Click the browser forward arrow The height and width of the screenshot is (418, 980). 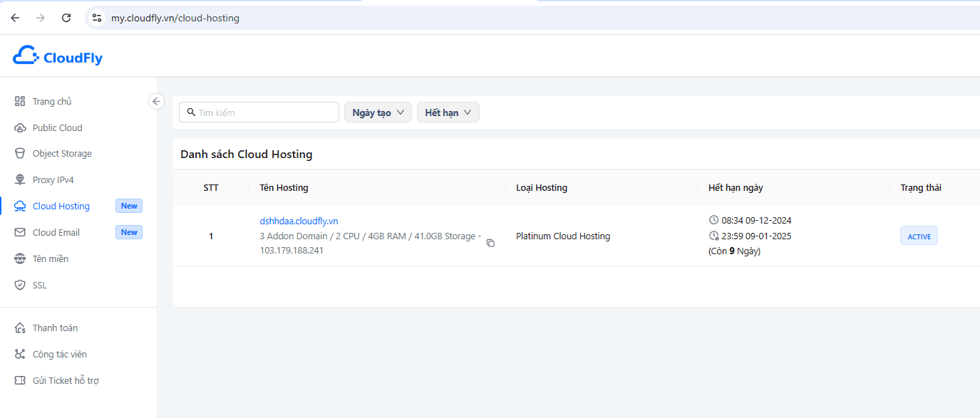click(x=41, y=18)
